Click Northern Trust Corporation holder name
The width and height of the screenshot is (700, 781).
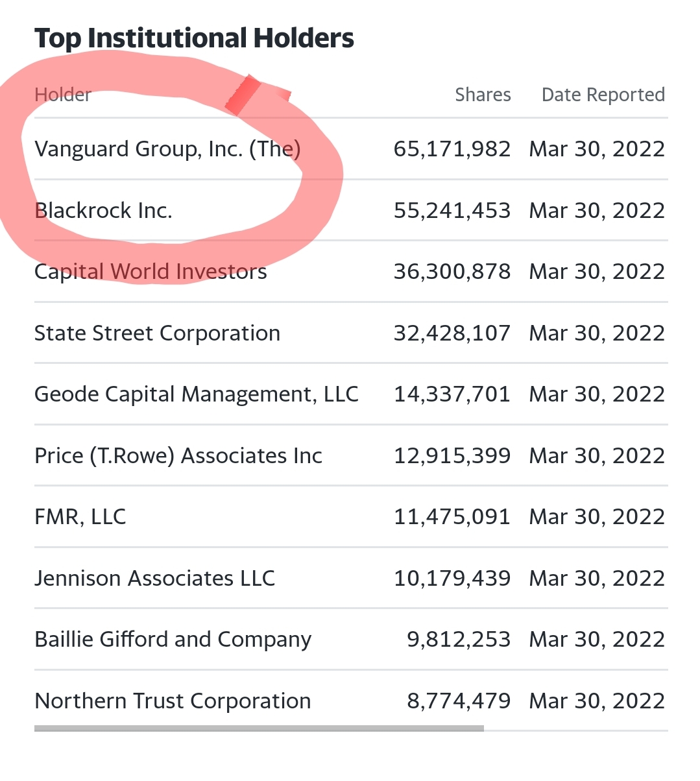tap(173, 701)
